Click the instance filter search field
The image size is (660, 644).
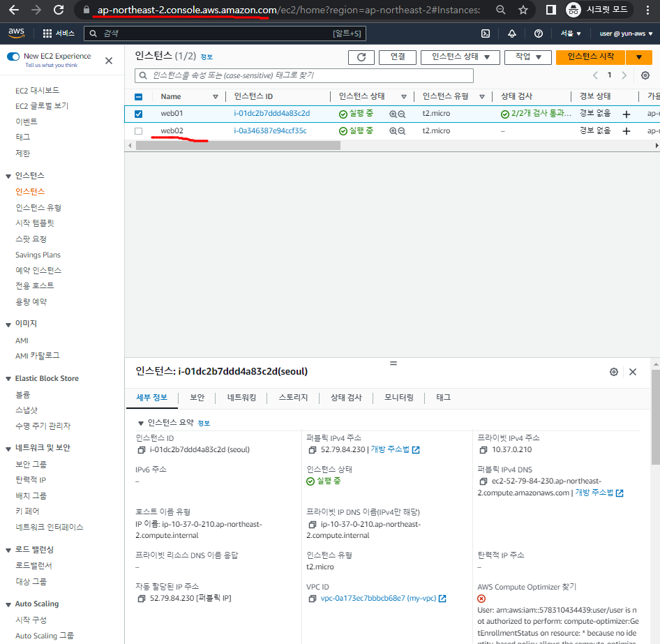[304, 75]
